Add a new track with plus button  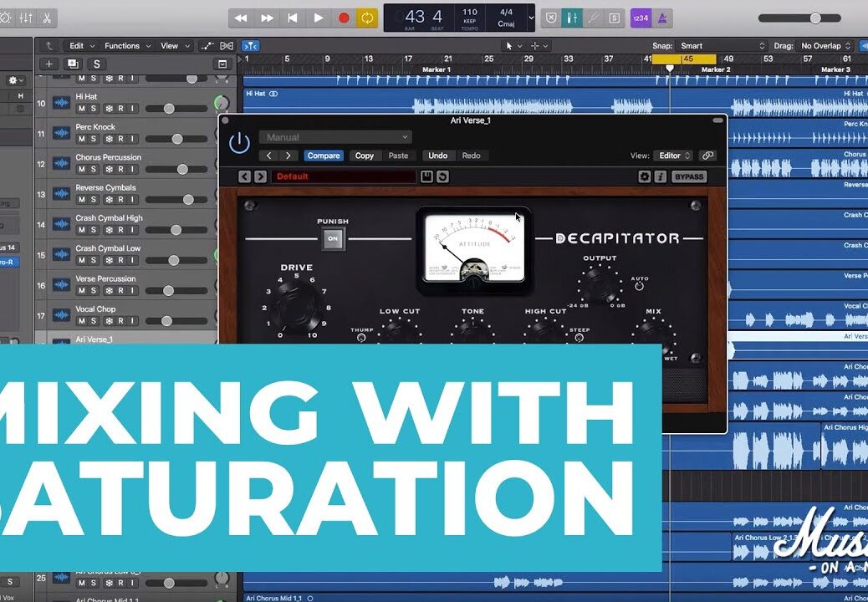[49, 64]
